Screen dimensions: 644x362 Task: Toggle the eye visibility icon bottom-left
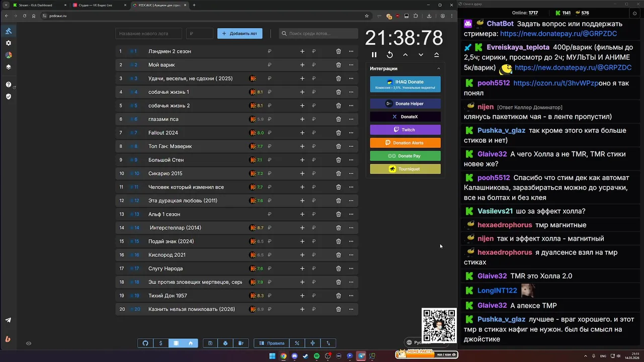(29, 343)
